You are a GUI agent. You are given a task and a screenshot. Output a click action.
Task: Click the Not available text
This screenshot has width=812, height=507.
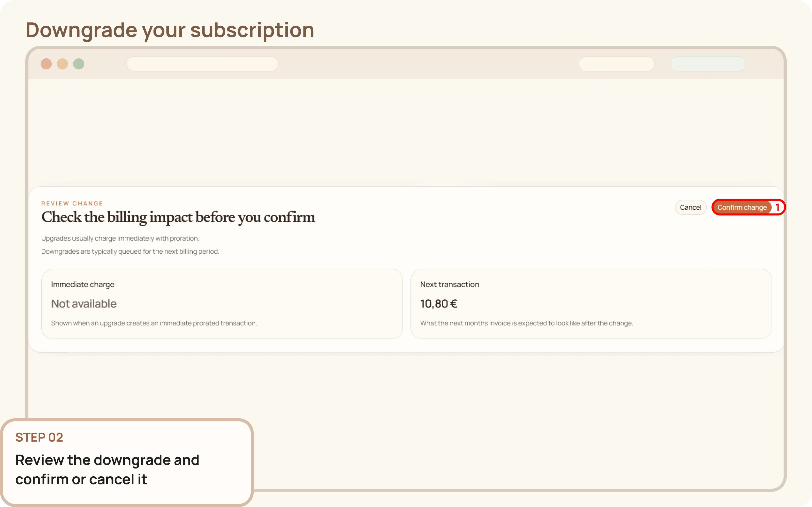[84, 303]
